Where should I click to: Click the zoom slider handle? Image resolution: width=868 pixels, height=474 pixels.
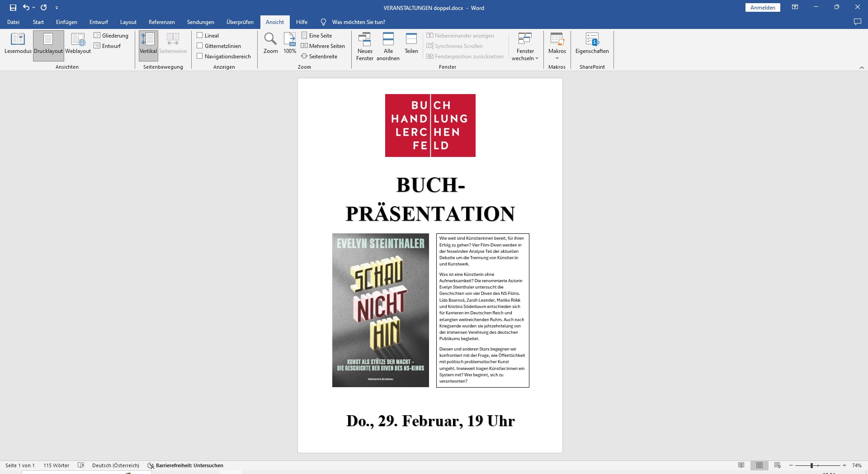pyautogui.click(x=811, y=465)
